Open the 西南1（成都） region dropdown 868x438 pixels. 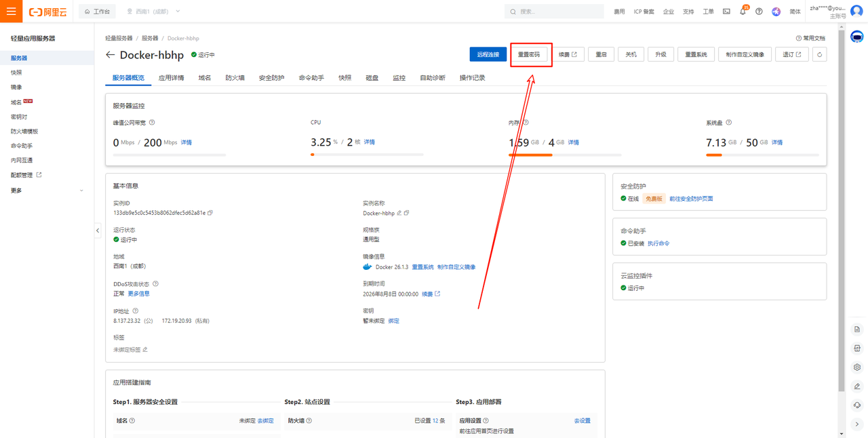point(153,12)
